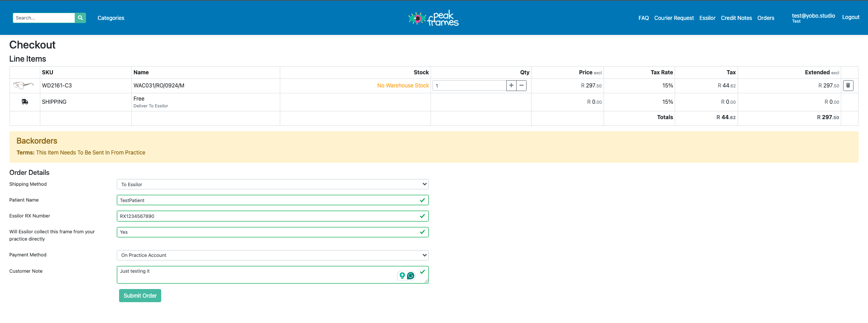This screenshot has width=868, height=323.
Task: Open the Categories menu
Action: (x=111, y=18)
